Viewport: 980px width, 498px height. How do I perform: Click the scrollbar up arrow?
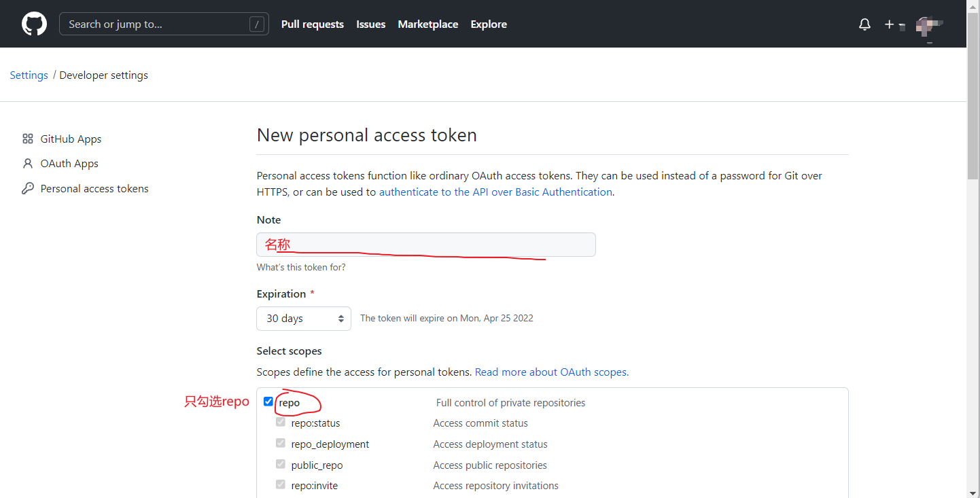coord(973,5)
